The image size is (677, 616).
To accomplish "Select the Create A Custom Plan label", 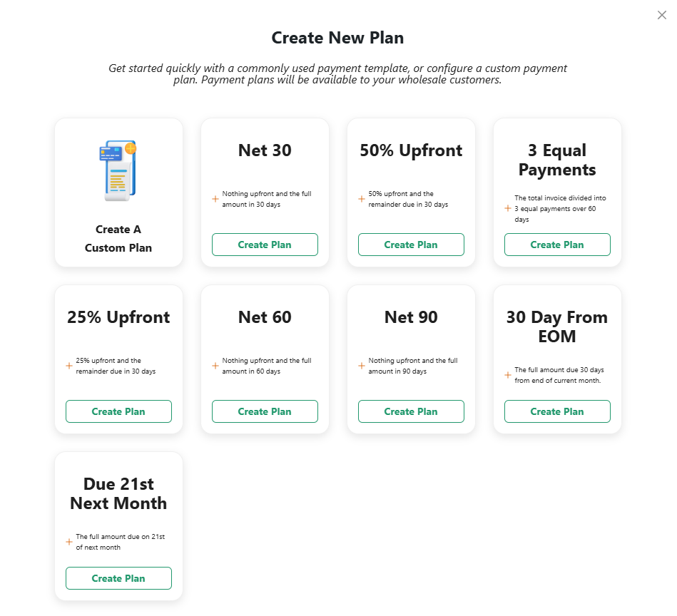I will (118, 239).
